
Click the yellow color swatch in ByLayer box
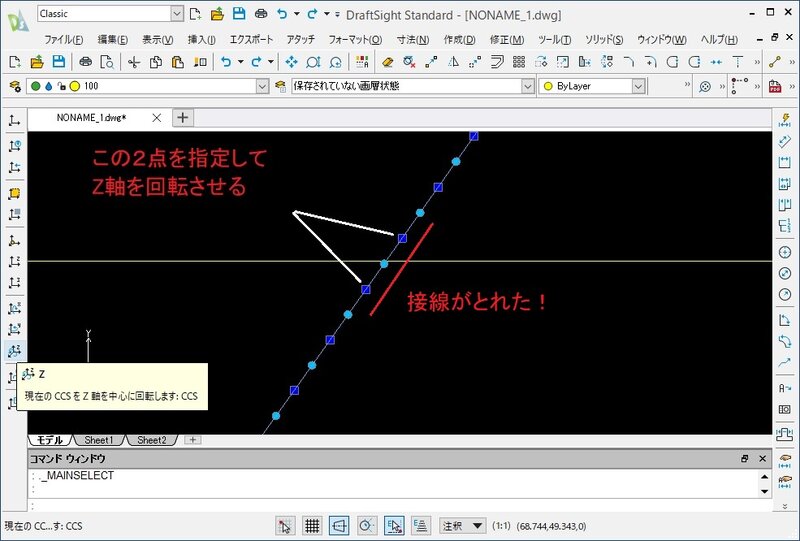(x=548, y=86)
